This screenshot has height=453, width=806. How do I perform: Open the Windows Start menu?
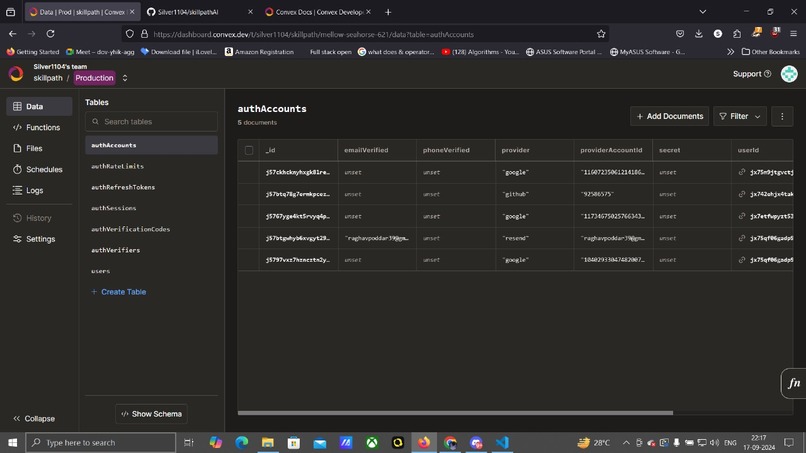click(x=12, y=442)
